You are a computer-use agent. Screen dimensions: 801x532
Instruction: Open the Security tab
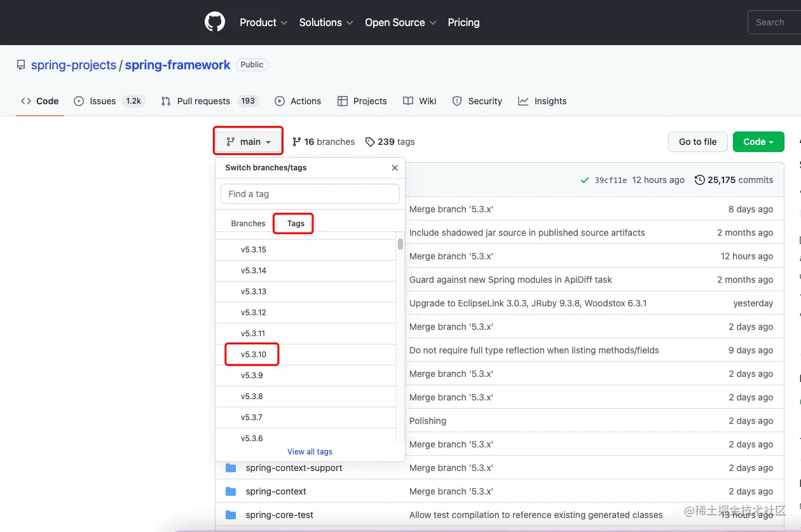click(477, 101)
